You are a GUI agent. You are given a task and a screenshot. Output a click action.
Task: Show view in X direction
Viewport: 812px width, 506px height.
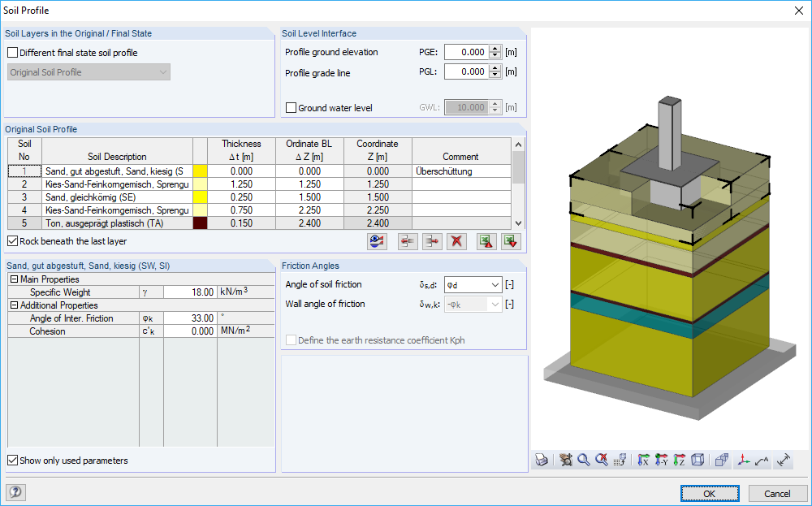(x=643, y=460)
